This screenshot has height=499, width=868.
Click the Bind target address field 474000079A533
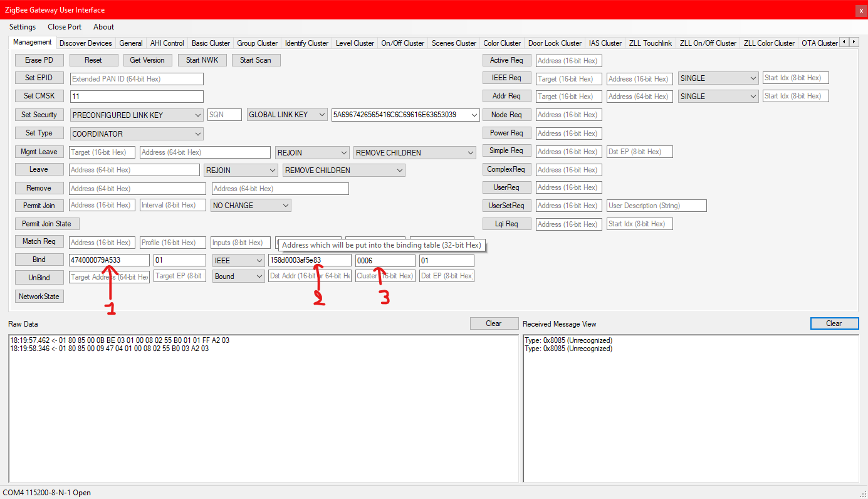109,260
